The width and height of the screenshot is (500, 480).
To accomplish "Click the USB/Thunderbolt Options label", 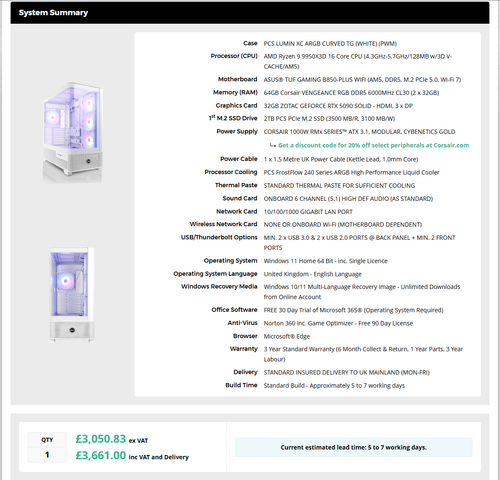I will point(219,237).
